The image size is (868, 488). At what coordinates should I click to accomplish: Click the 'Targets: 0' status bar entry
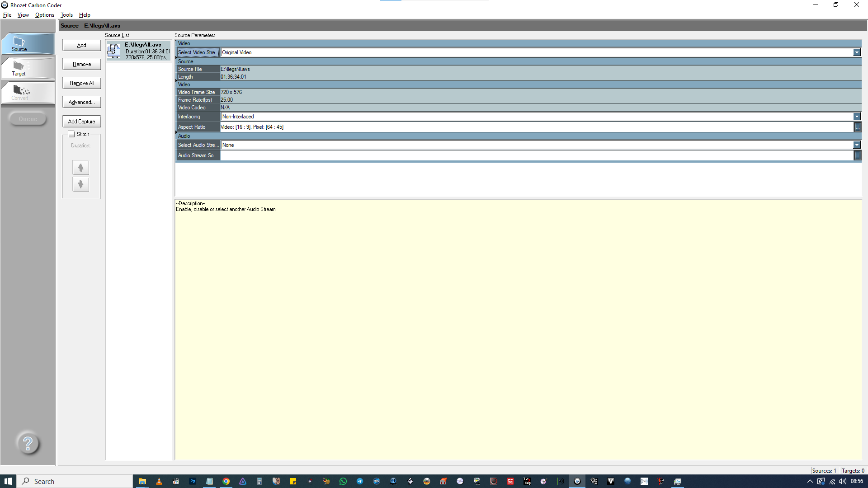point(853,471)
